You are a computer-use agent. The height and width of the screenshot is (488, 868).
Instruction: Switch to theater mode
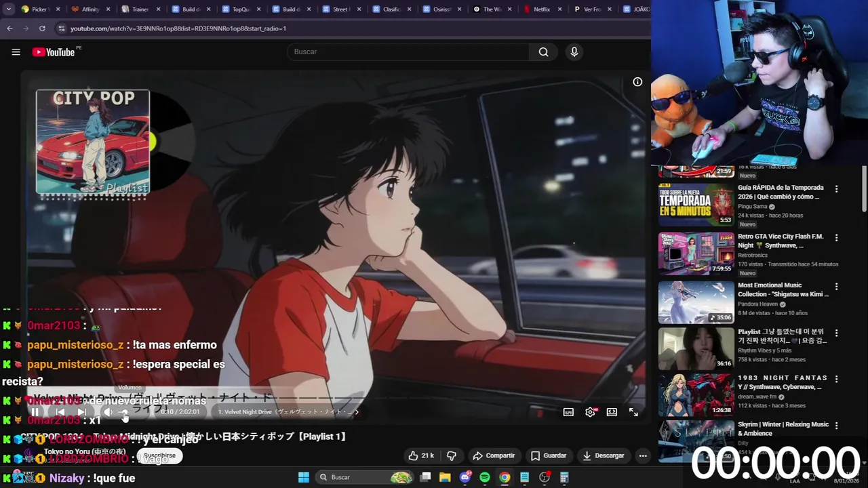coord(612,412)
